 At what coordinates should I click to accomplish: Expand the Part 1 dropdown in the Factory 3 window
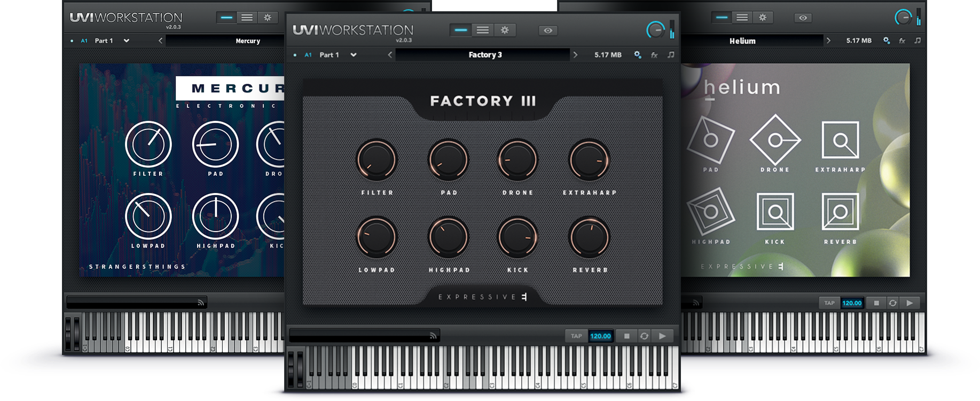(x=353, y=55)
